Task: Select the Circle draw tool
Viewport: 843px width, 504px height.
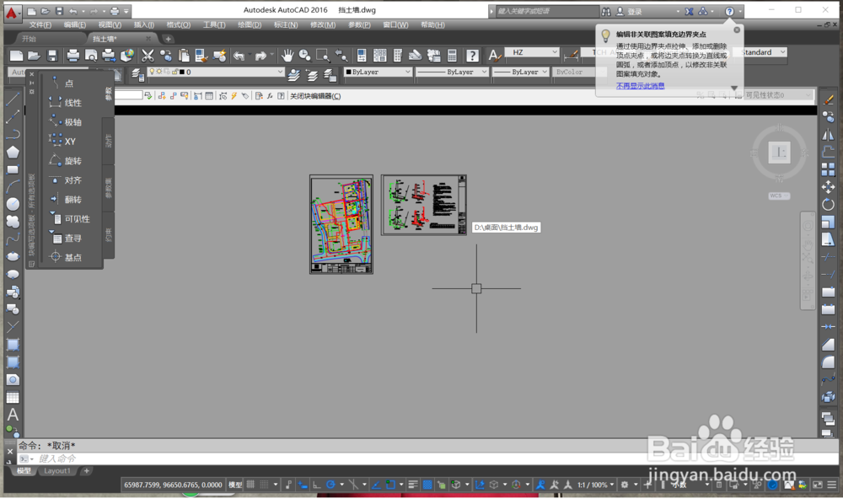Action: [13, 204]
